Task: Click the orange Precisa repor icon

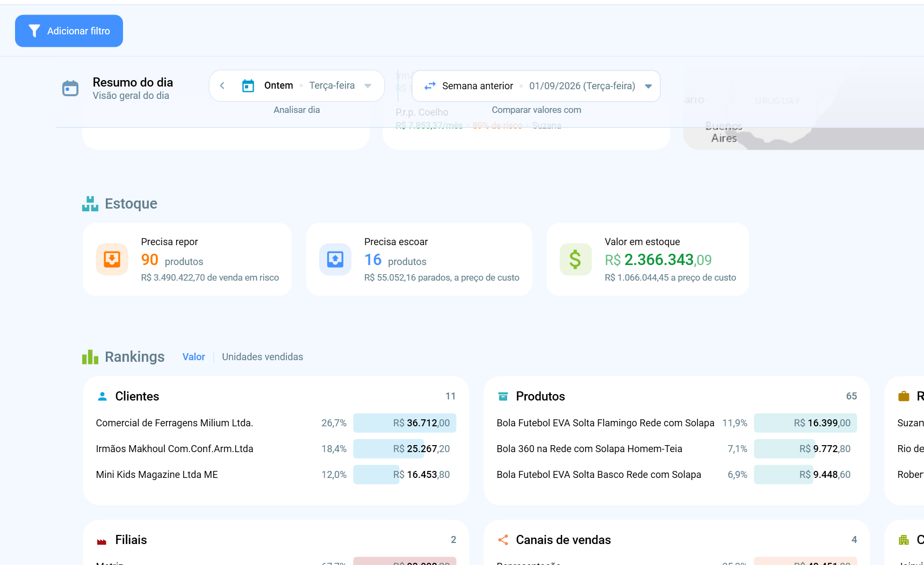Action: 112,259
